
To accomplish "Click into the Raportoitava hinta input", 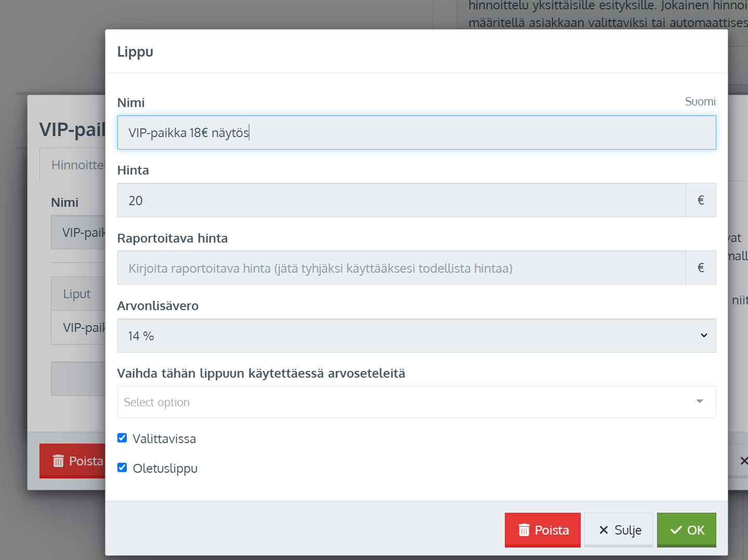I will click(401, 268).
